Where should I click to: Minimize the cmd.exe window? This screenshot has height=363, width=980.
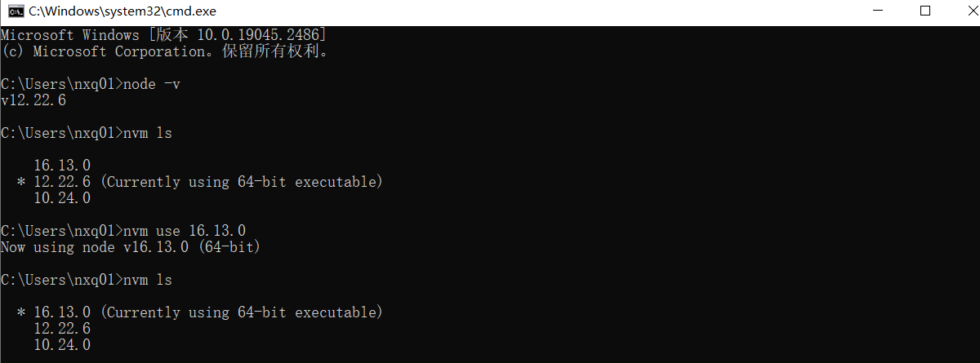pos(878,11)
